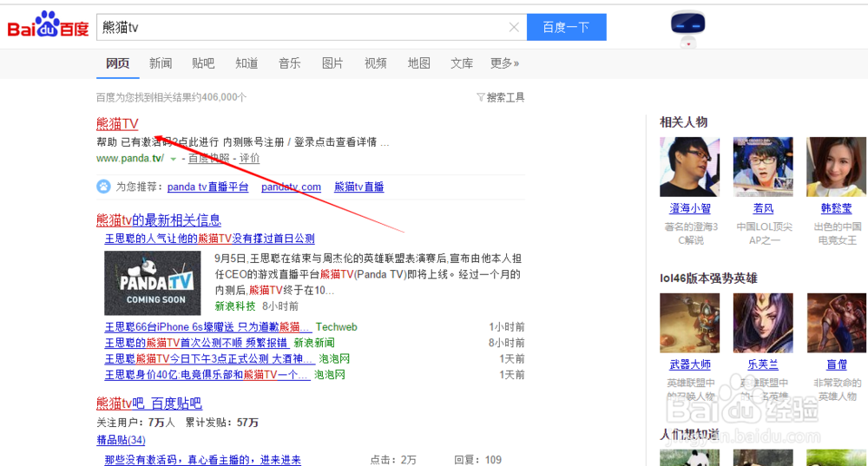Click the 百度一下 search button

coord(566,27)
